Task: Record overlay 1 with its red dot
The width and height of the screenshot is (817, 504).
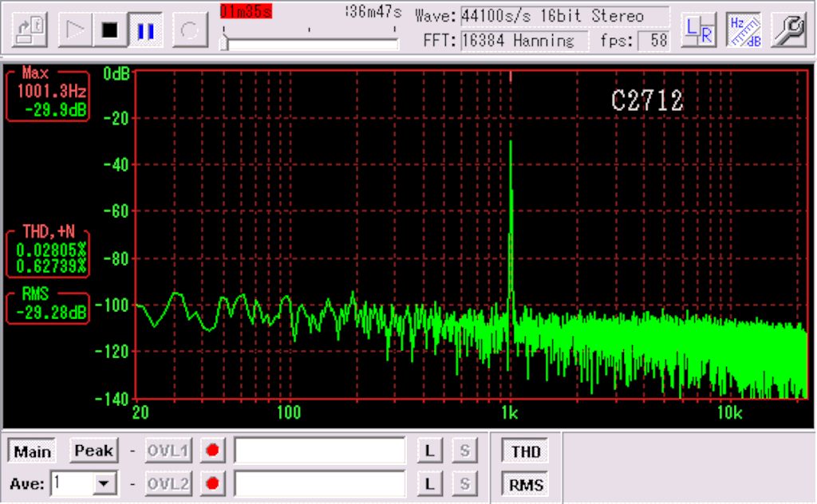Action: coord(212,451)
